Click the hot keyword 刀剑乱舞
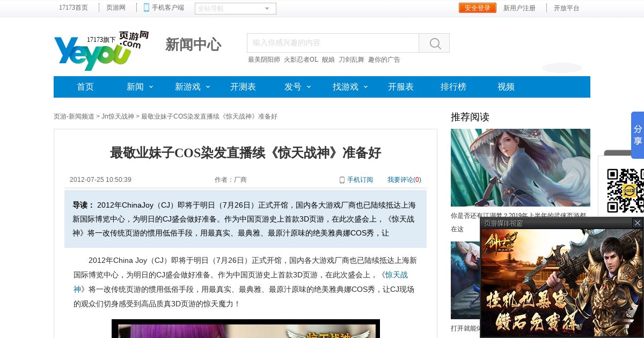Image resolution: width=644 pixels, height=338 pixels. (x=352, y=60)
